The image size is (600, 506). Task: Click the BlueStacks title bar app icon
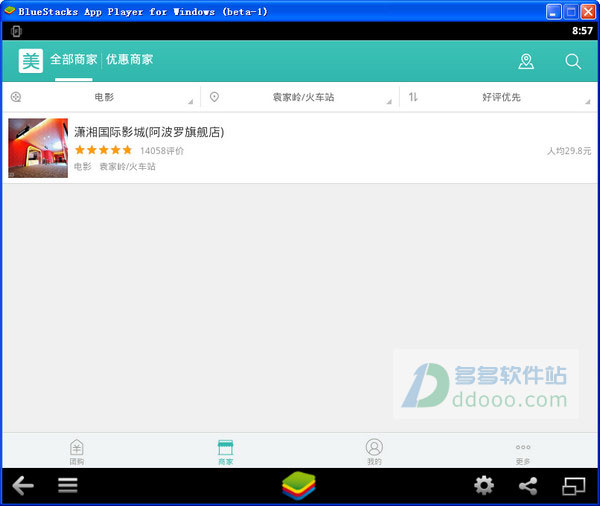click(10, 11)
